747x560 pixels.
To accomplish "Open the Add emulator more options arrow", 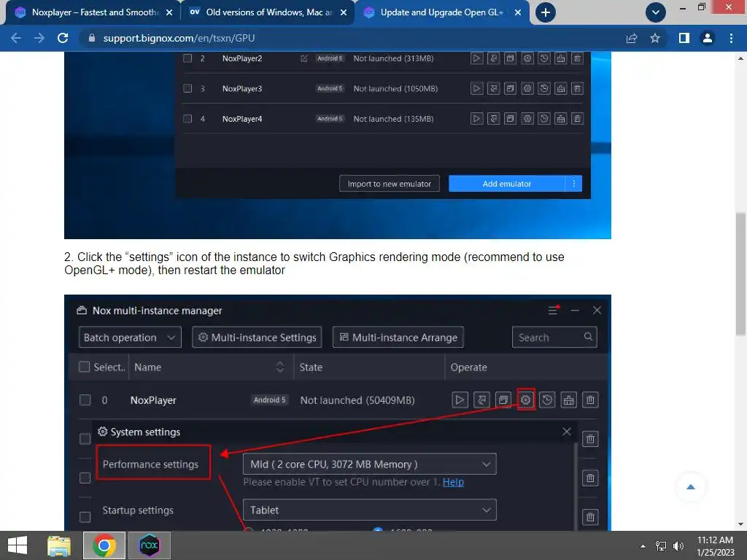I will (573, 184).
